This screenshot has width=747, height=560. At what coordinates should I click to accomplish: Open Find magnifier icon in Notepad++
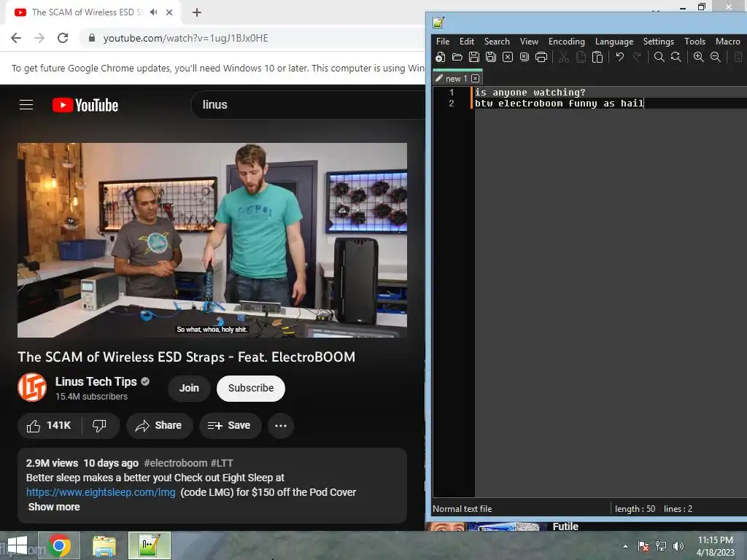click(659, 57)
